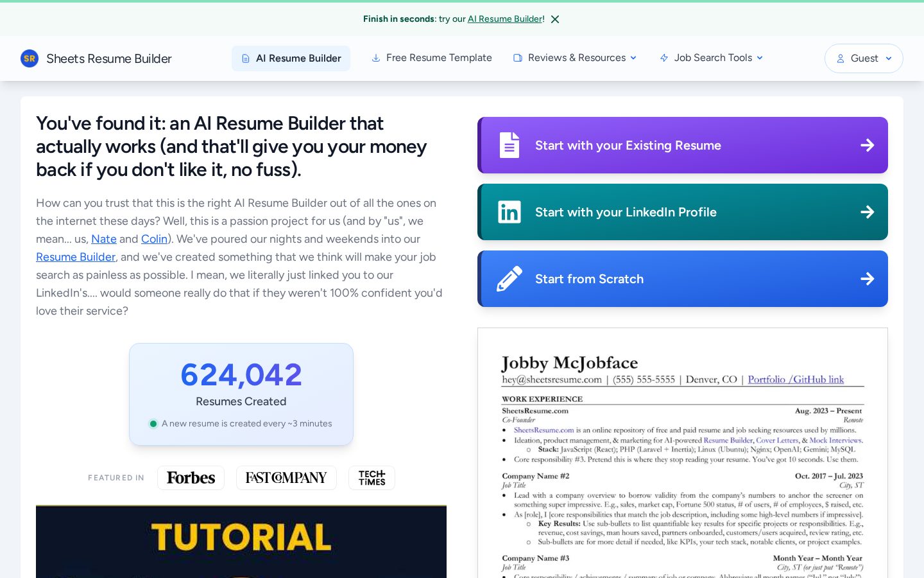Choose Start from Scratch
Viewport: 924px width, 578px height.
(683, 279)
